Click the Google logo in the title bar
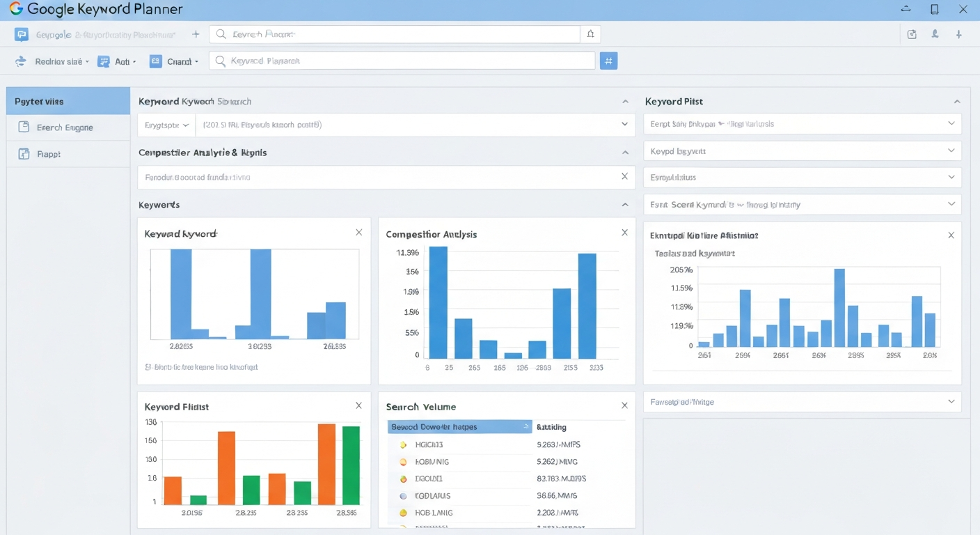The width and height of the screenshot is (980, 535). pyautogui.click(x=15, y=9)
